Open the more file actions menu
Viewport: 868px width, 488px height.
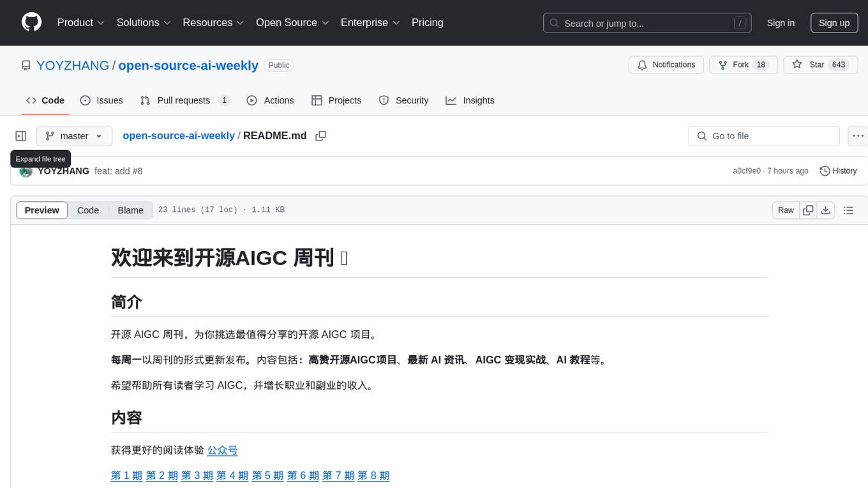click(x=858, y=136)
